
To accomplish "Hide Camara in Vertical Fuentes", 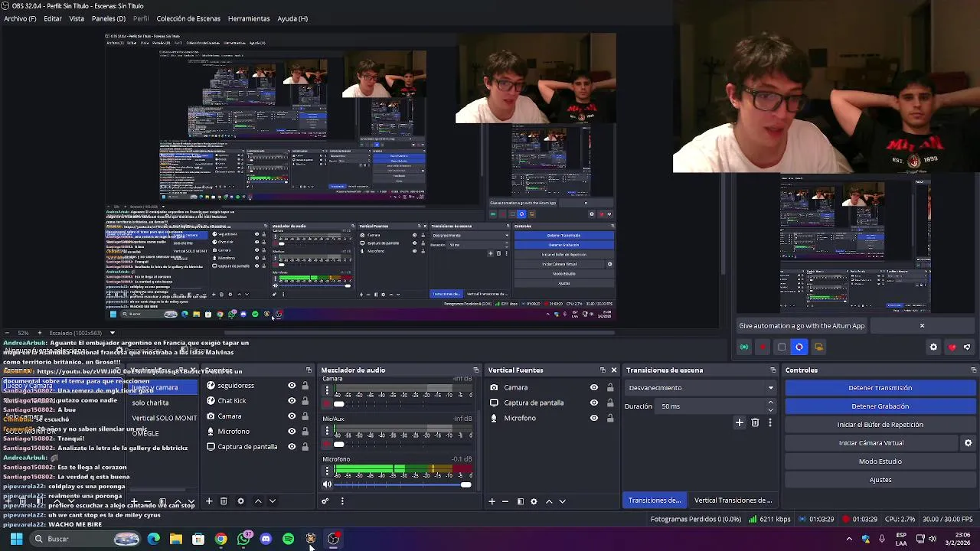I will coord(593,387).
